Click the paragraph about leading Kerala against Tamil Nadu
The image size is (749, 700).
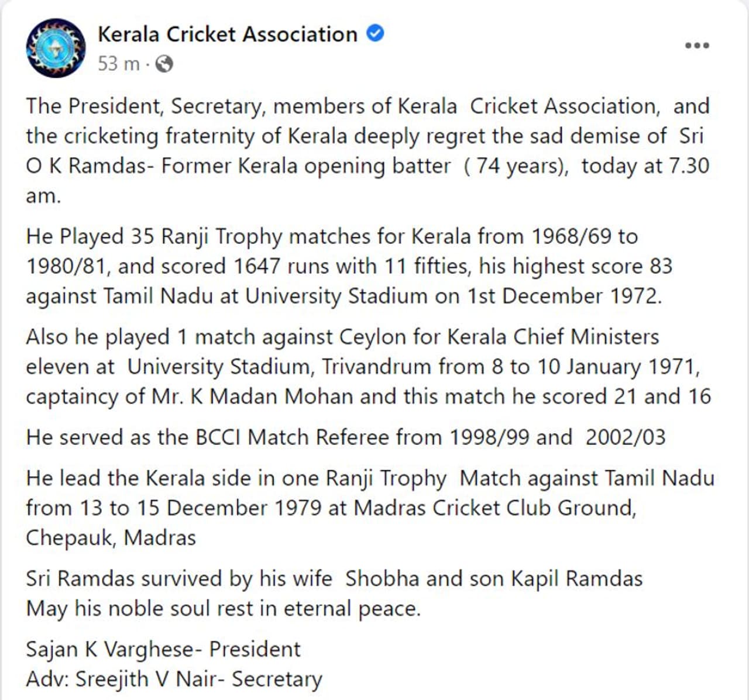click(369, 508)
